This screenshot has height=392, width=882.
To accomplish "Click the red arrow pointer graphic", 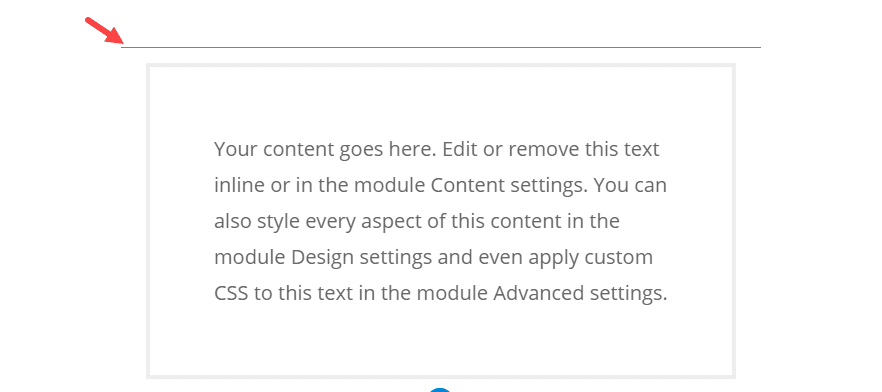I will pos(104,30).
